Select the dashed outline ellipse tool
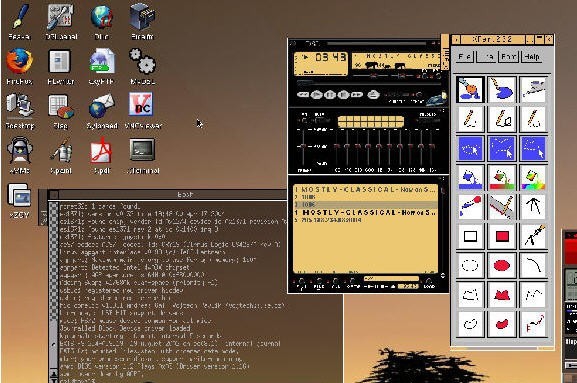Image resolution: width=577 pixels, height=383 pixels. pyautogui.click(x=470, y=265)
